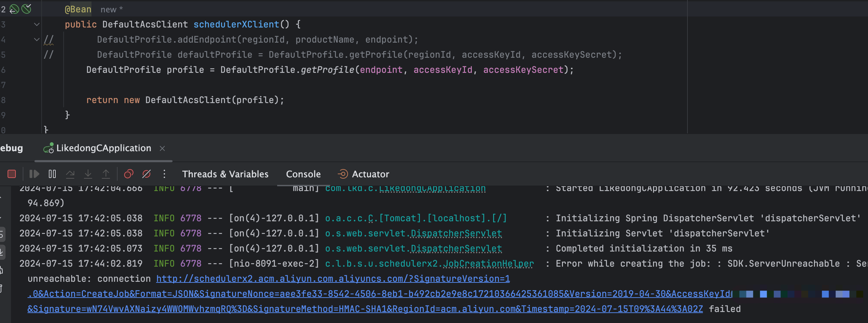Click the [nio-8091-exec-2] thread name
Viewport: 868px width, 323px height.
pyautogui.click(x=274, y=264)
